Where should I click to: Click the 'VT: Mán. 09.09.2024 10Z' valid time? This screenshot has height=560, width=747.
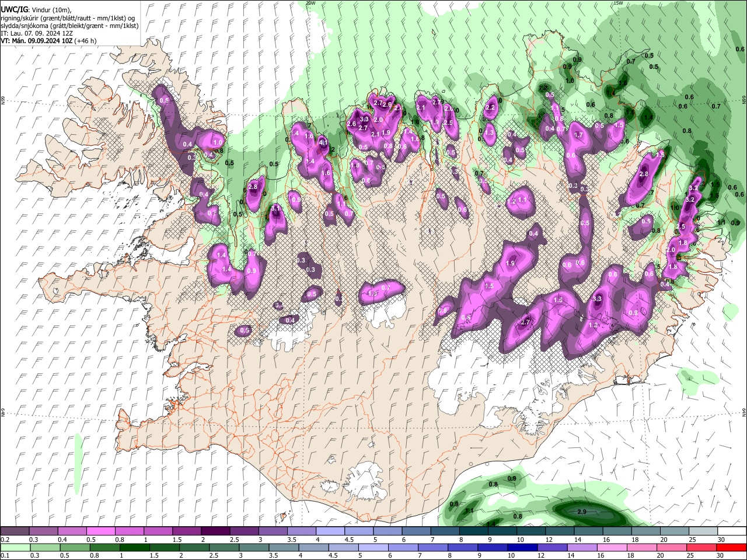[x=36, y=41]
